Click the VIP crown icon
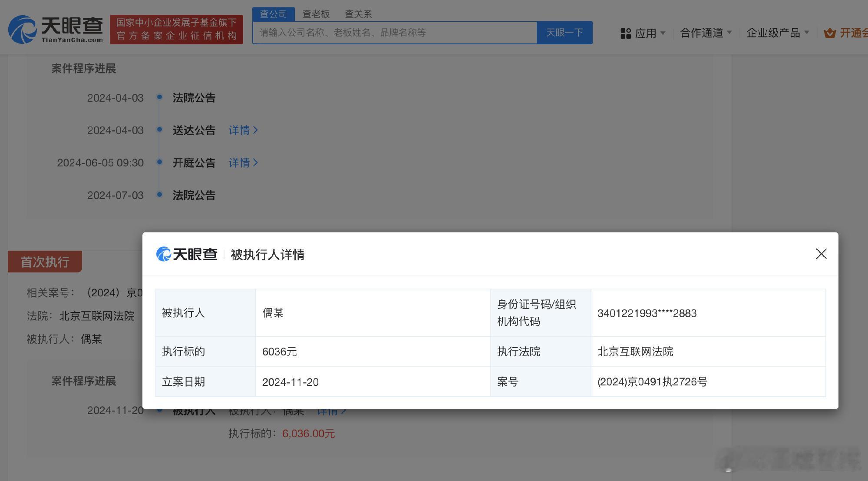Image resolution: width=868 pixels, height=481 pixels. [830, 33]
